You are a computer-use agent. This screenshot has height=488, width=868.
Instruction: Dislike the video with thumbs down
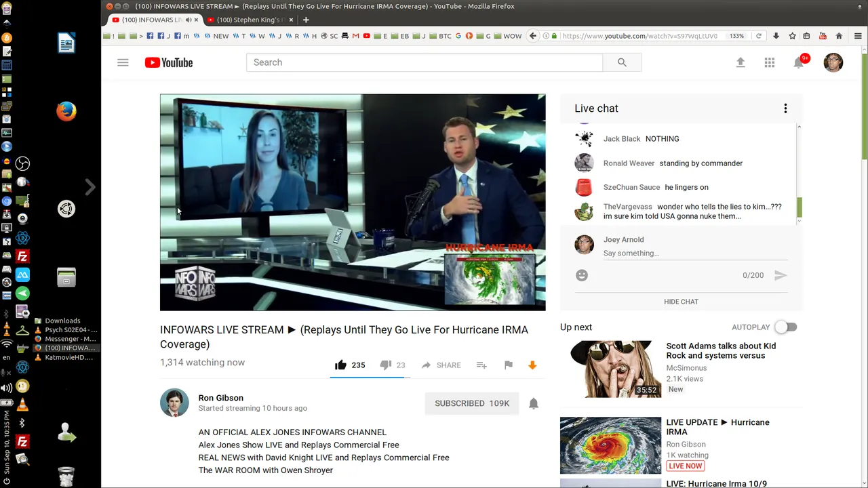pos(385,365)
